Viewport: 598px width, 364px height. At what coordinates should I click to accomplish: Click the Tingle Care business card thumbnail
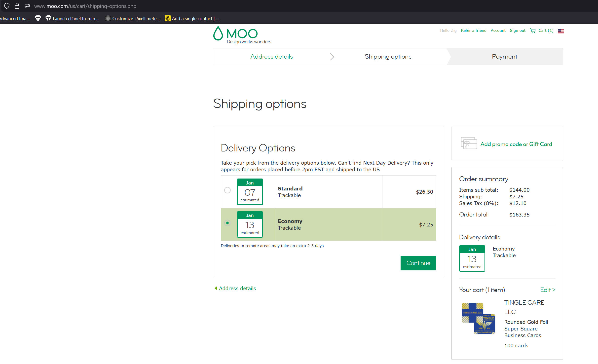(x=478, y=318)
